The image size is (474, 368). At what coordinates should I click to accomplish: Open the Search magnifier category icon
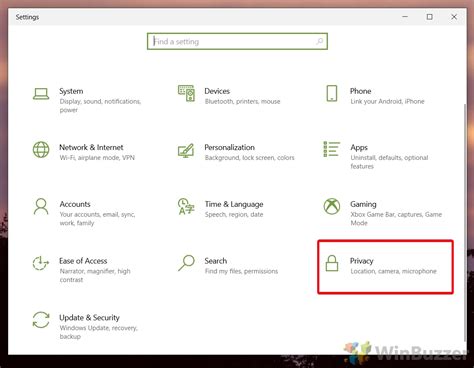pos(186,263)
